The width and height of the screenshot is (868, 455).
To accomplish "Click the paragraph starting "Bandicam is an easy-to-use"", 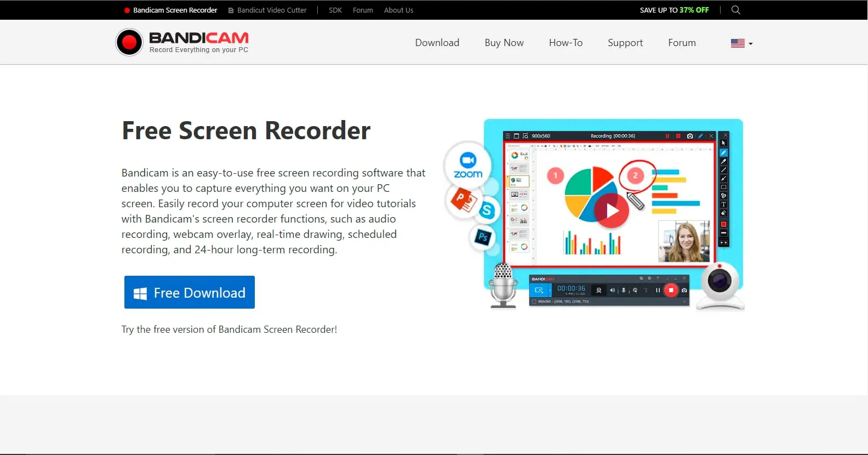I will coord(273,211).
